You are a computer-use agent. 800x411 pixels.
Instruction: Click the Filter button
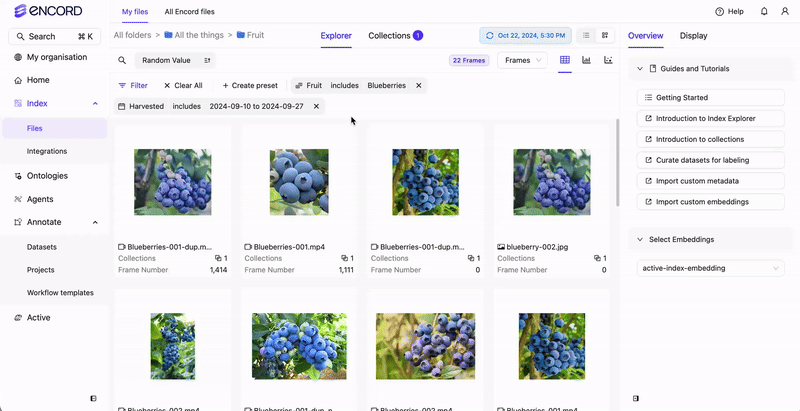tap(133, 86)
